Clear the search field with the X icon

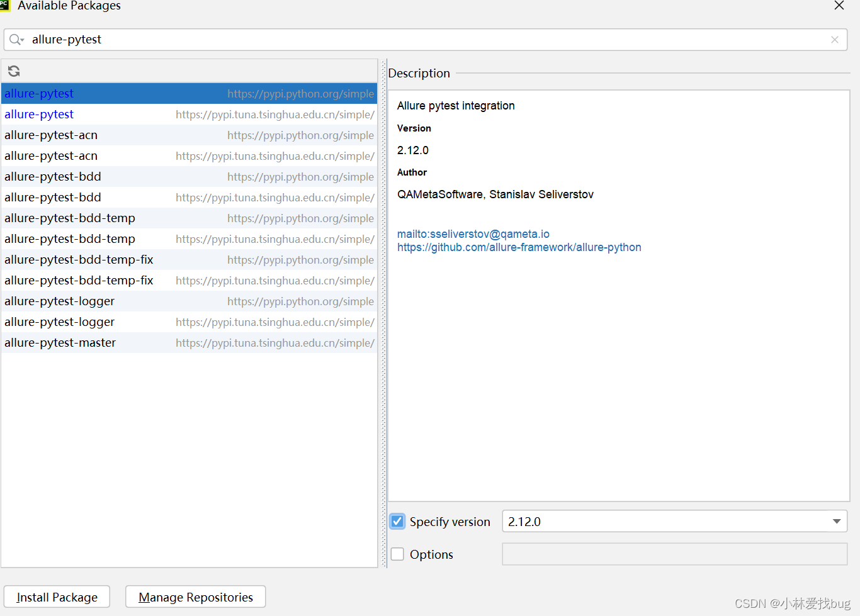[835, 39]
